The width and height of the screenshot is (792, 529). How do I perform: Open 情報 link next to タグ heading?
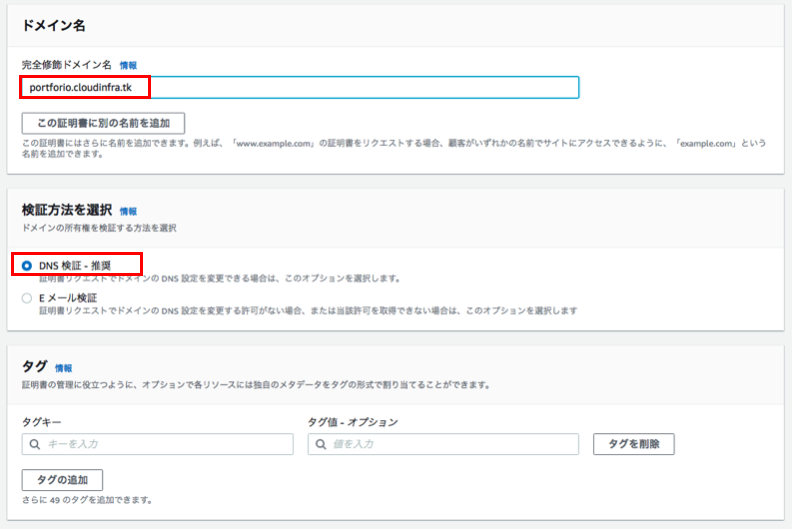64,368
